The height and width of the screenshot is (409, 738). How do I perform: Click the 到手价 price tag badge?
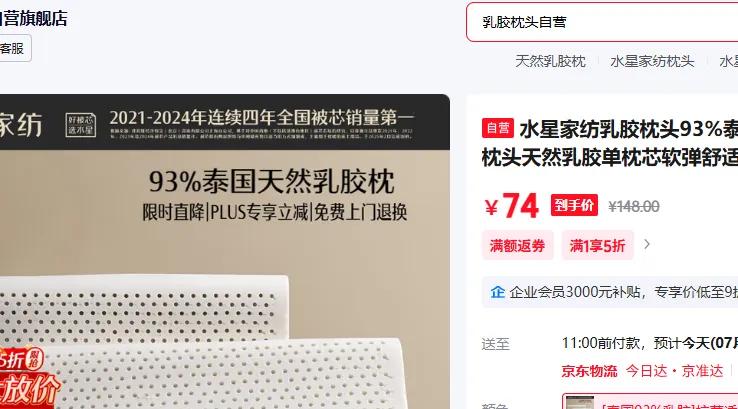tap(574, 205)
